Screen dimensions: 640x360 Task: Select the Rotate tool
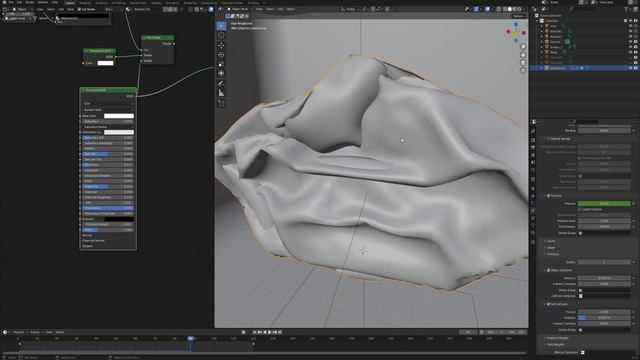click(221, 55)
